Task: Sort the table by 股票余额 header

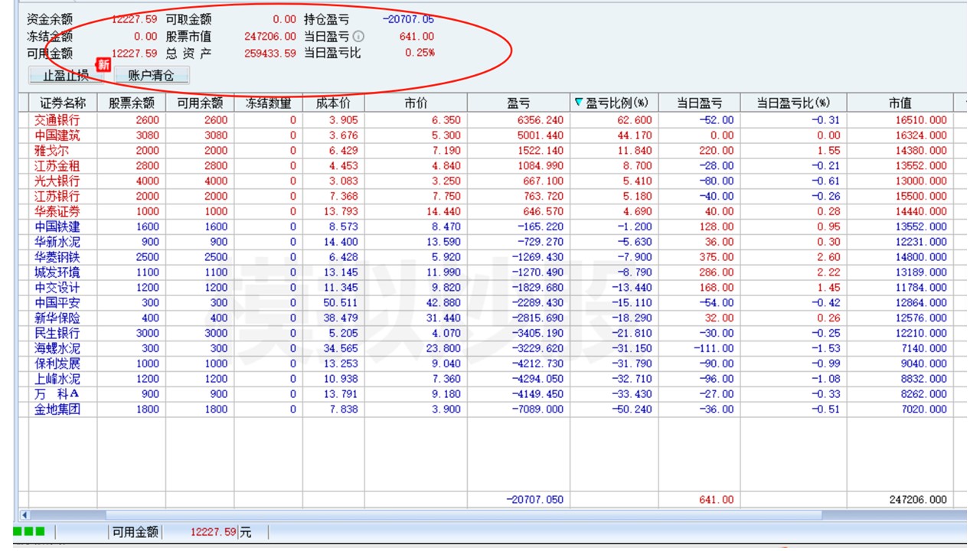Action: [132, 103]
